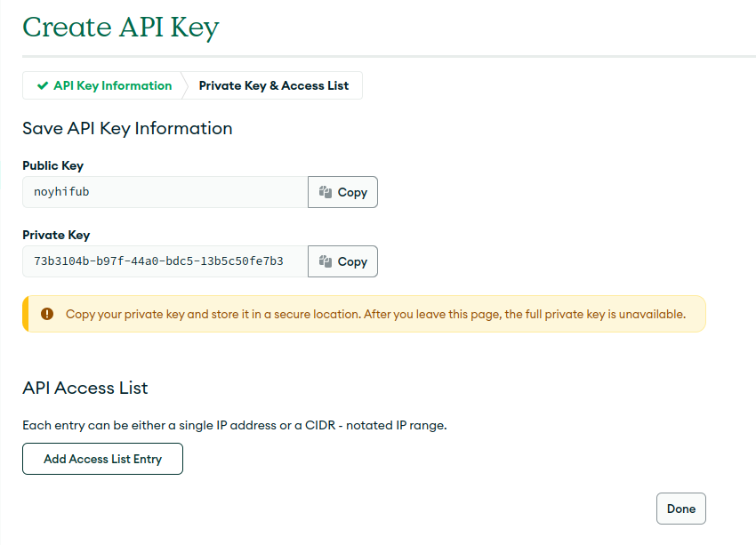Viewport: 756px width, 545px height.
Task: Open the API Key Information step
Action: point(104,85)
